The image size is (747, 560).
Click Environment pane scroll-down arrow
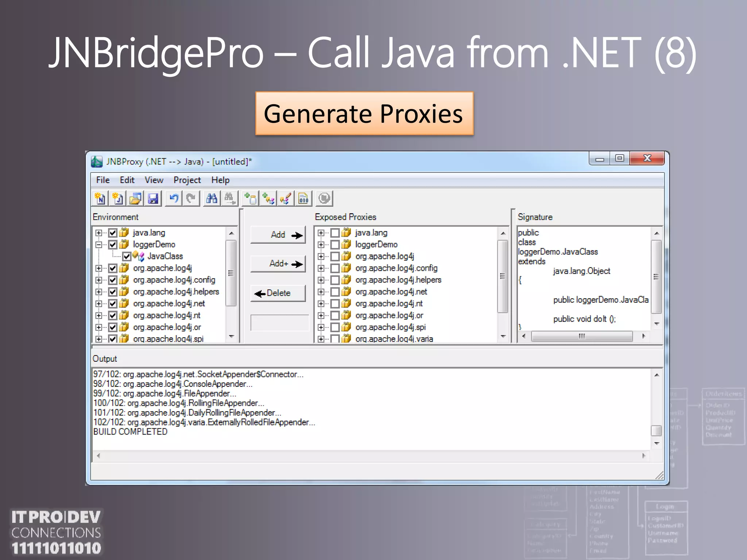click(x=231, y=336)
